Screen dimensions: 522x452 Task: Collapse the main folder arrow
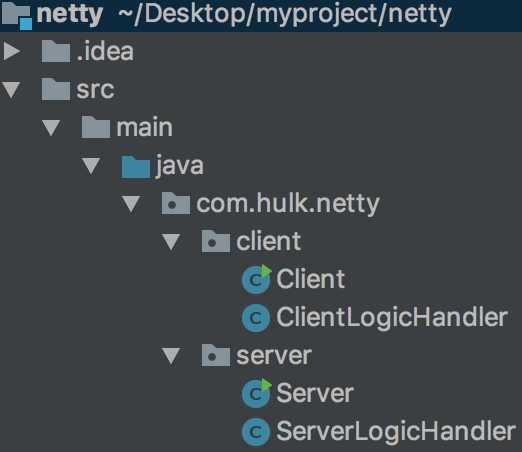(51, 128)
